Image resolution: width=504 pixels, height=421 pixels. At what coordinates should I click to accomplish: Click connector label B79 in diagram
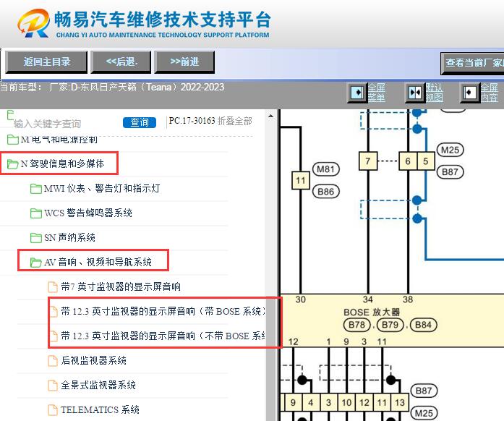pos(390,325)
